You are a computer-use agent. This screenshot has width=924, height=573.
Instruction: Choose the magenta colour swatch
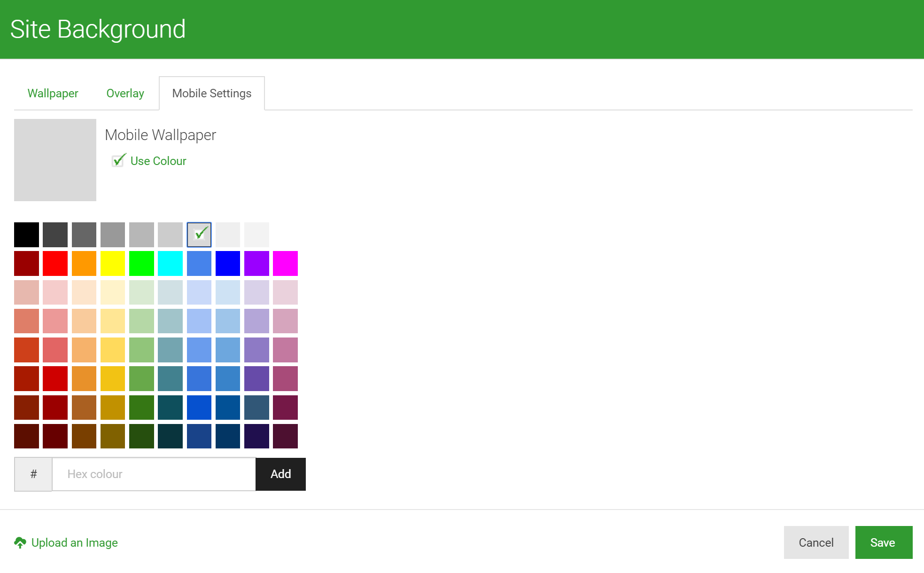[285, 263]
